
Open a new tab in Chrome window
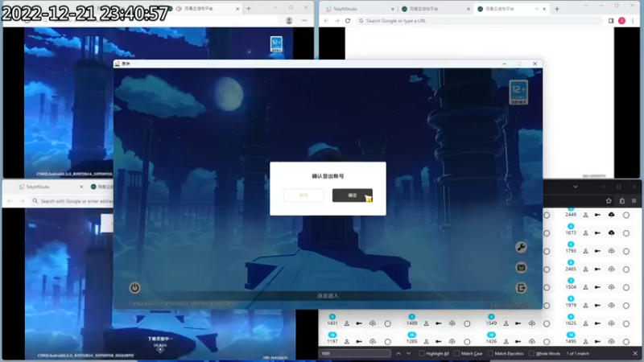click(557, 9)
